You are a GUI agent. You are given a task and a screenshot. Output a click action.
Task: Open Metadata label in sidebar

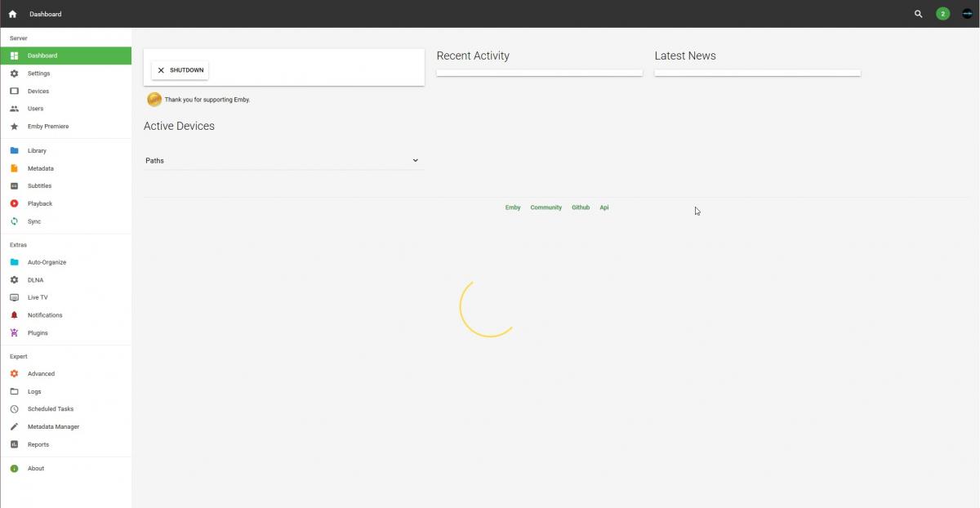click(x=41, y=168)
